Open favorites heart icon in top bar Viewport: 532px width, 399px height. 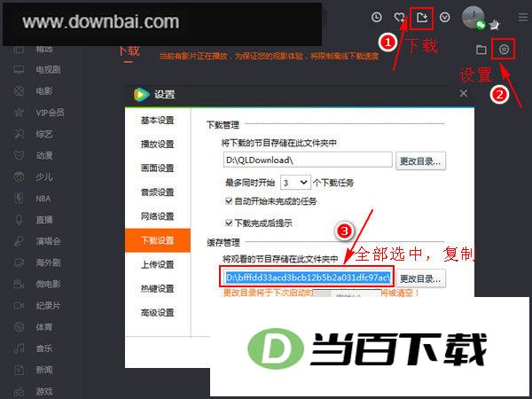point(399,17)
